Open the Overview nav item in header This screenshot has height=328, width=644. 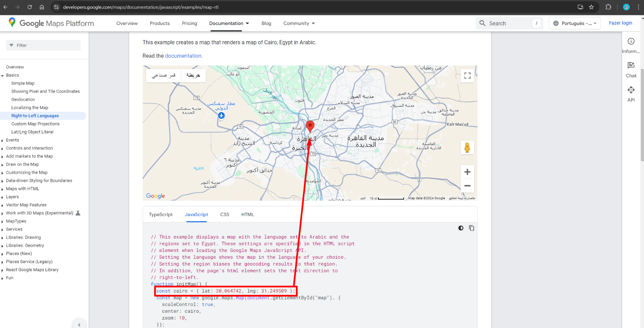(127, 23)
